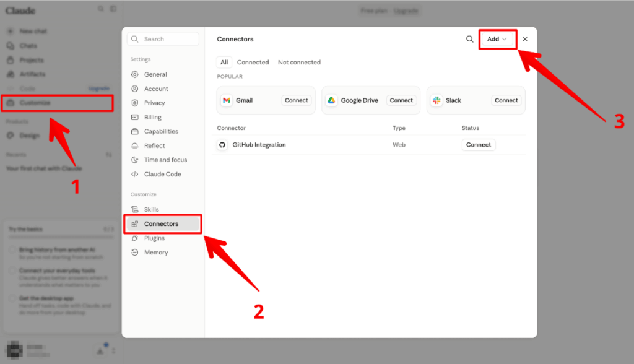Focus the settings Search field
This screenshot has height=364, width=634.
(163, 39)
